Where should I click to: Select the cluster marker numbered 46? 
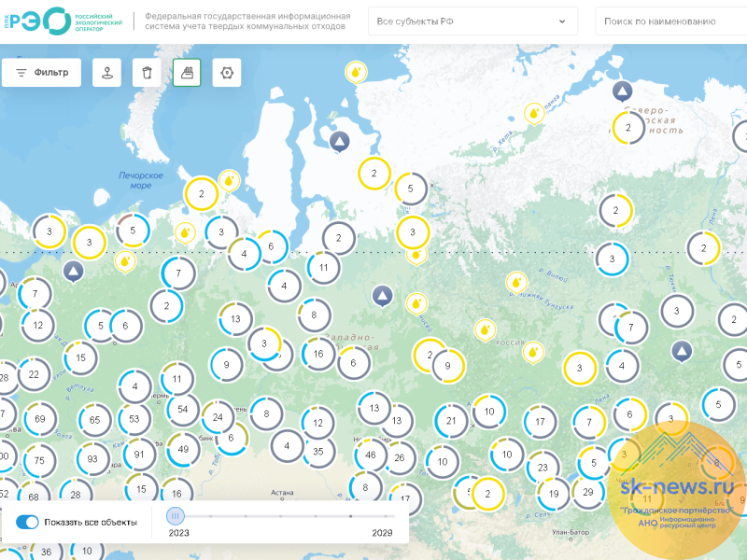coord(371,455)
